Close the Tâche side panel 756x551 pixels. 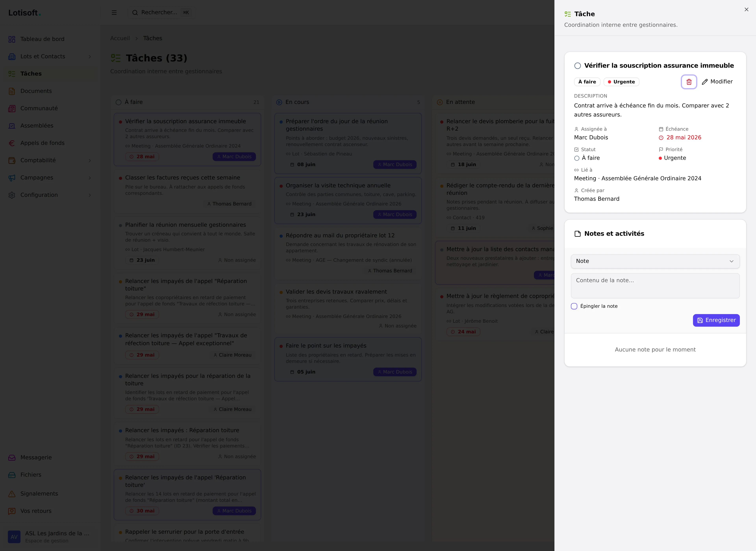point(746,10)
